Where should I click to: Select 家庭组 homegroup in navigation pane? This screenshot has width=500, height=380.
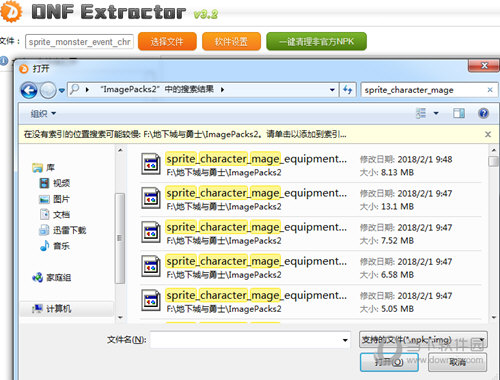pyautogui.click(x=59, y=277)
